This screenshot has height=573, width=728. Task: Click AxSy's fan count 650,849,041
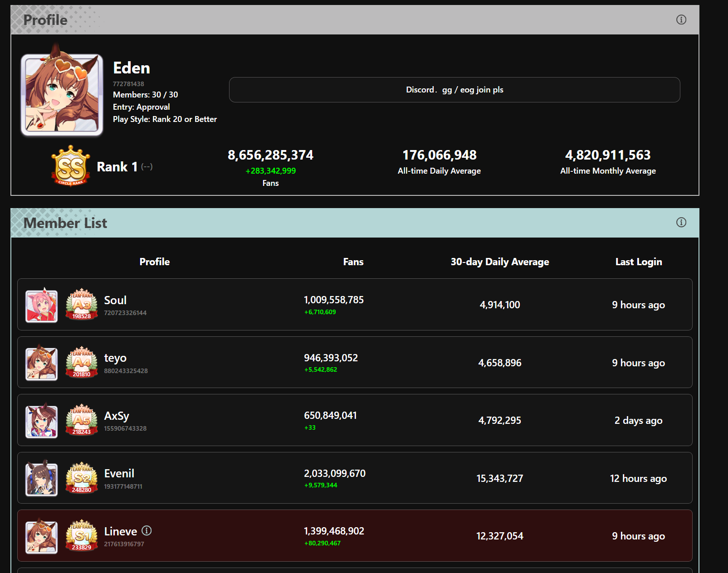click(330, 415)
